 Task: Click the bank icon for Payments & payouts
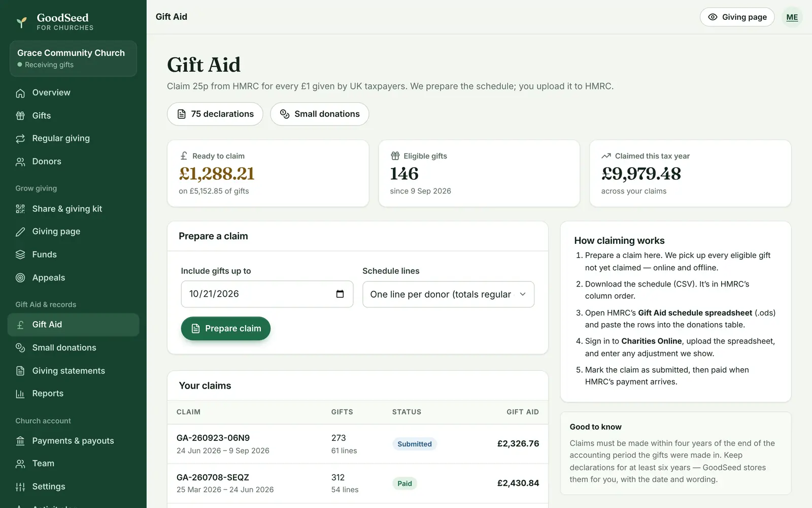click(x=20, y=441)
